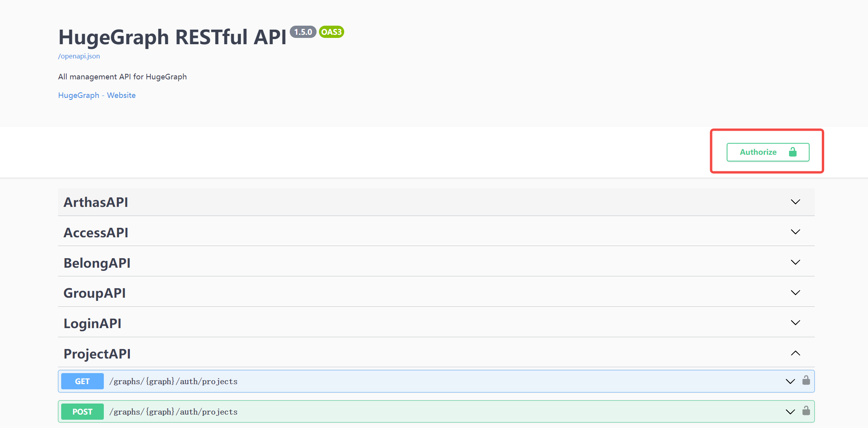
Task: Expand the GET /graphs/{graph}/auth/projects operation arrow
Action: (x=790, y=381)
